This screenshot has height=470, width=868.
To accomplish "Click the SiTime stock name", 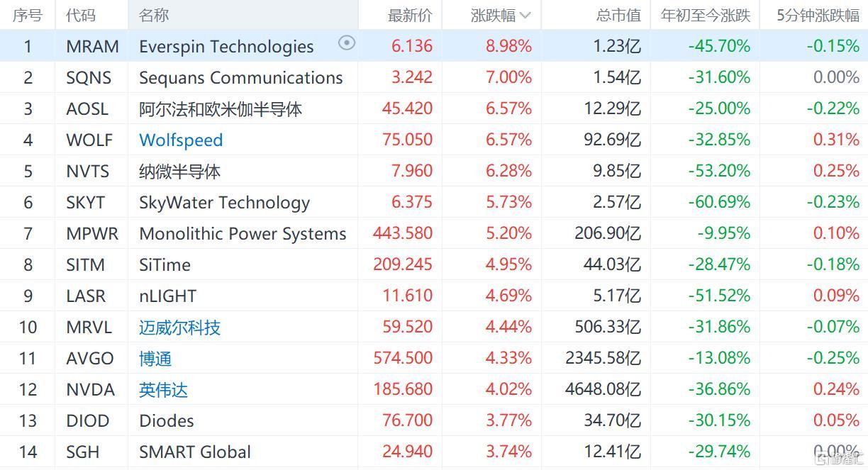I will (x=165, y=264).
